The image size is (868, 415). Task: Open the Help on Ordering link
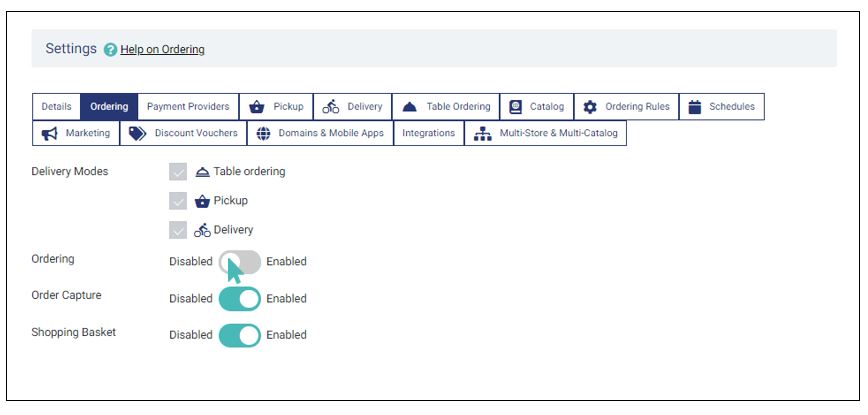pyautogui.click(x=162, y=49)
